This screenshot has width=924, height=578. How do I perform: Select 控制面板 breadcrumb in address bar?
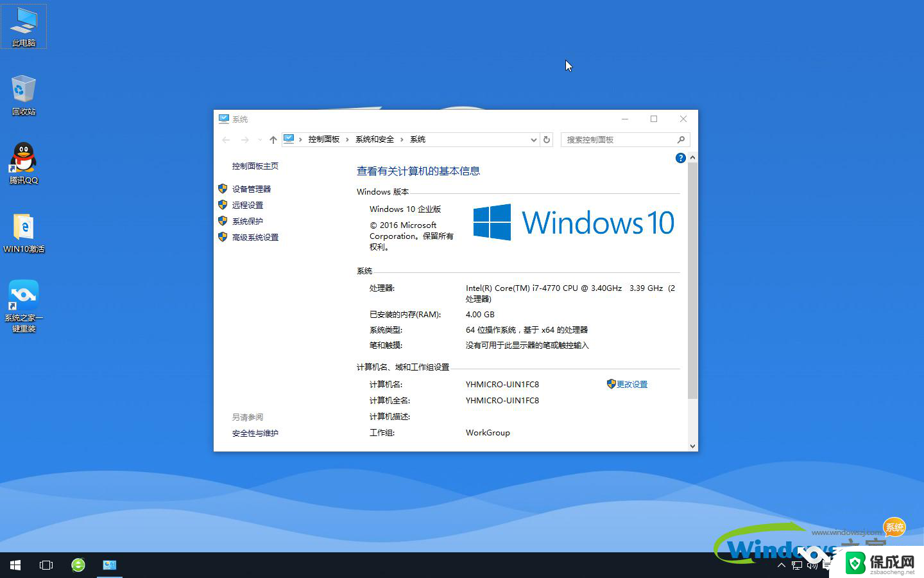[x=324, y=139]
